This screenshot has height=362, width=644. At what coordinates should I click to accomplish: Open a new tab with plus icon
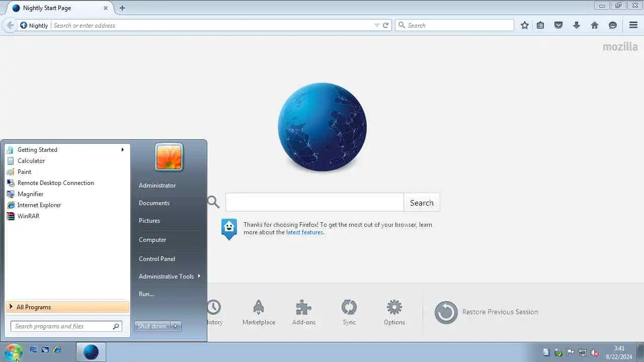pyautogui.click(x=122, y=8)
